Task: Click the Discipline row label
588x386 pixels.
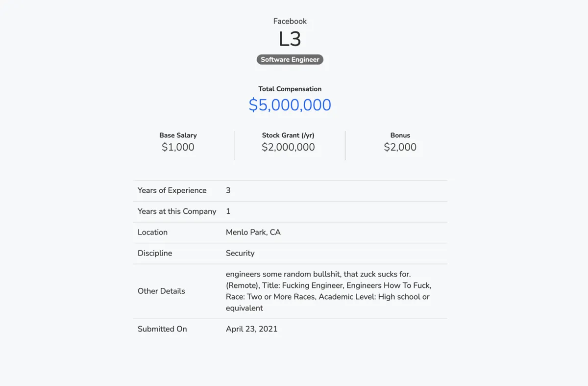Action: click(x=155, y=253)
